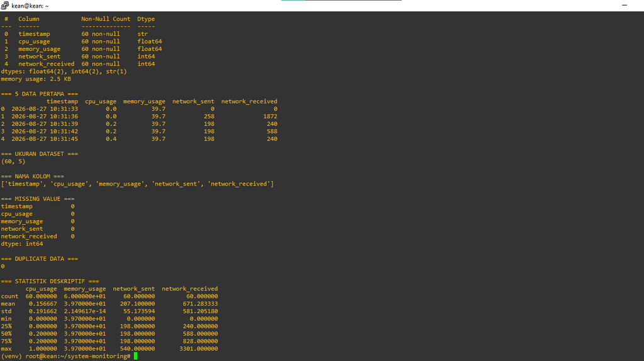Click the 'str' dtype of the timestamp row
The height and width of the screenshot is (361, 644).
click(143, 34)
